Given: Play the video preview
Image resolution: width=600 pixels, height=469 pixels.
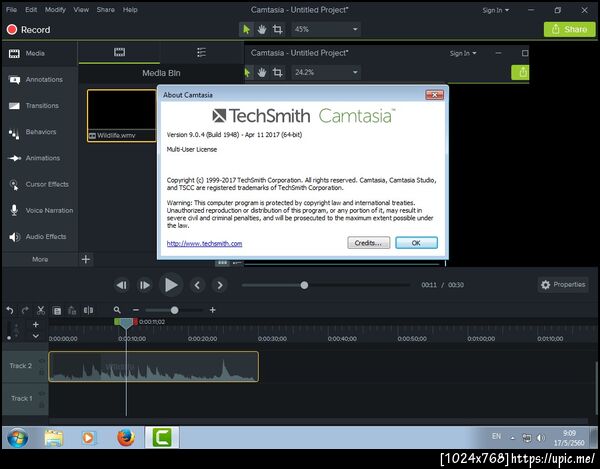Looking at the screenshot, I should [171, 285].
